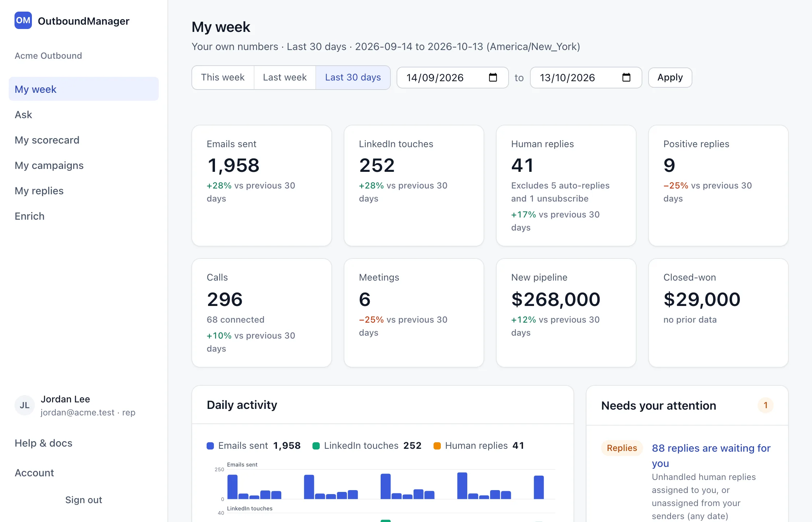
Task: Open calendar picker on end date field
Action: pyautogui.click(x=626, y=77)
